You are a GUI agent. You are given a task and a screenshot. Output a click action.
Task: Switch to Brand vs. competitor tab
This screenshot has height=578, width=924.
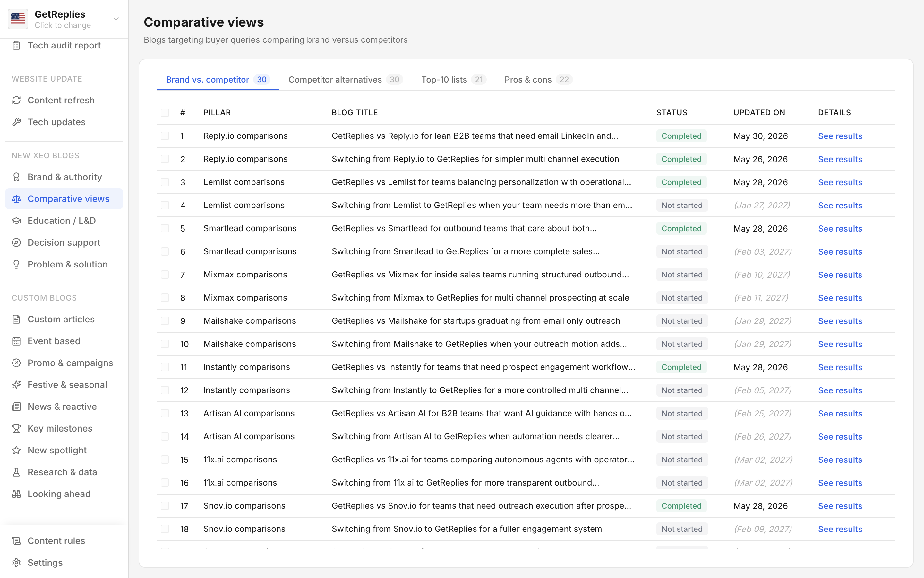(x=218, y=80)
